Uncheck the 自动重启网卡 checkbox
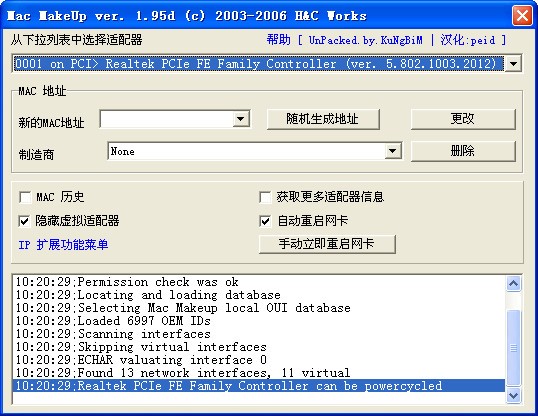The width and height of the screenshot is (538, 416). pyautogui.click(x=265, y=221)
